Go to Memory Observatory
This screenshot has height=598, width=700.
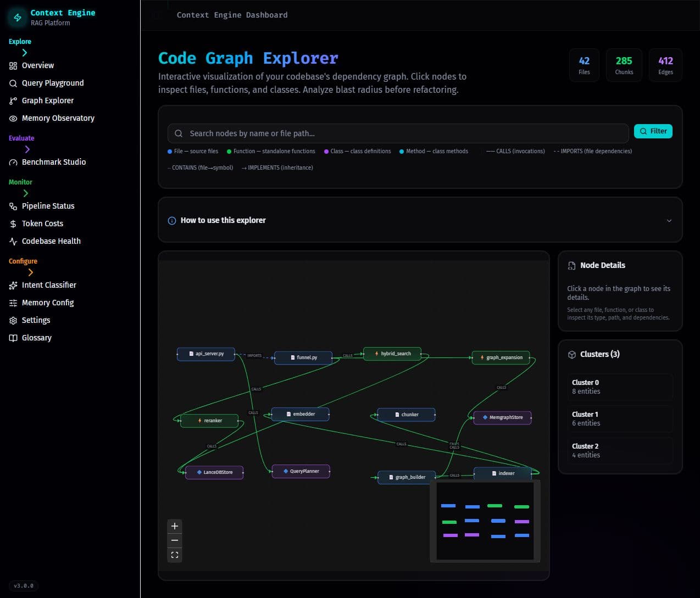tap(58, 118)
